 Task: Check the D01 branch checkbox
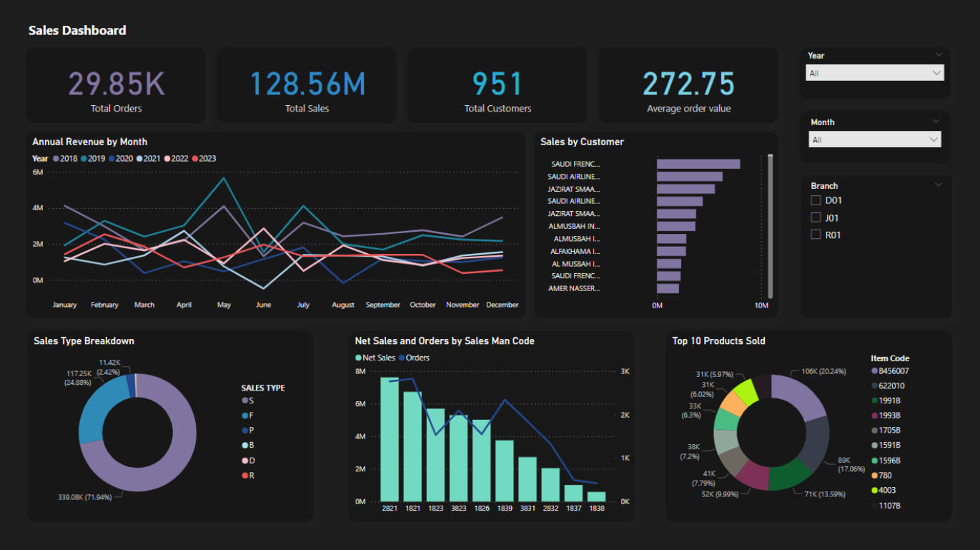click(x=815, y=200)
